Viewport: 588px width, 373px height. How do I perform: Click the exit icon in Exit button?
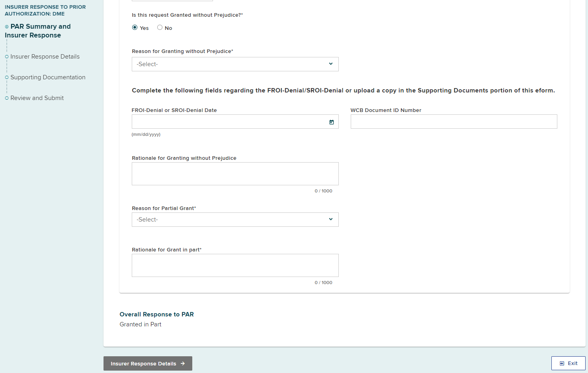point(562,363)
